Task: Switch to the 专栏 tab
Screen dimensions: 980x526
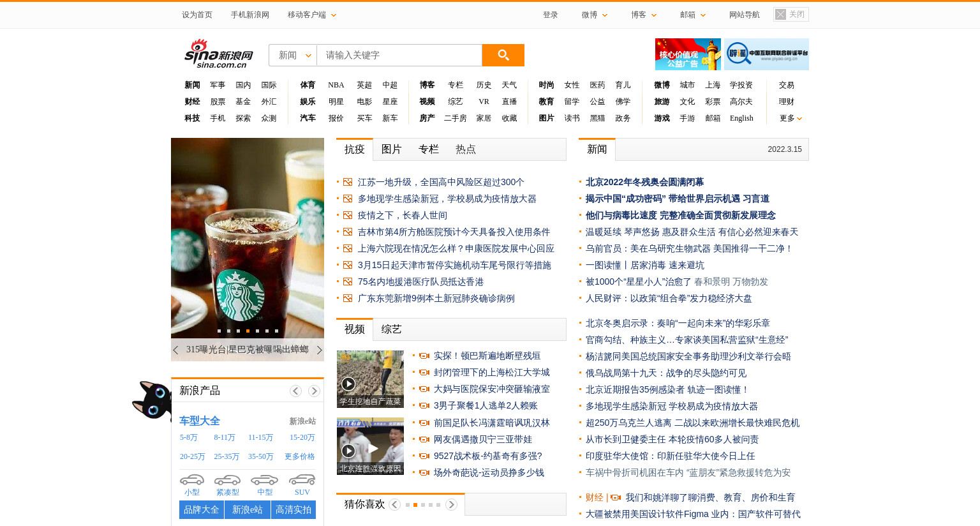Action: click(429, 149)
